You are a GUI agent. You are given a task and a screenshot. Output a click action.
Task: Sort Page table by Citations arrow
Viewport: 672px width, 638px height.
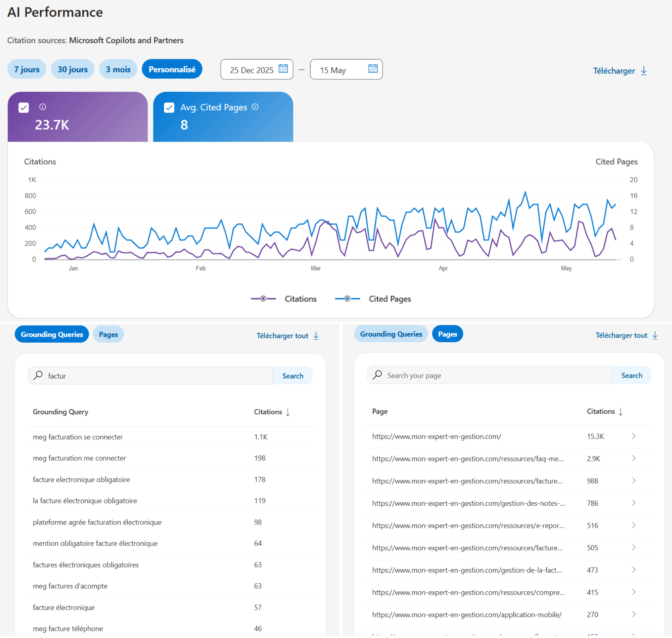(621, 412)
